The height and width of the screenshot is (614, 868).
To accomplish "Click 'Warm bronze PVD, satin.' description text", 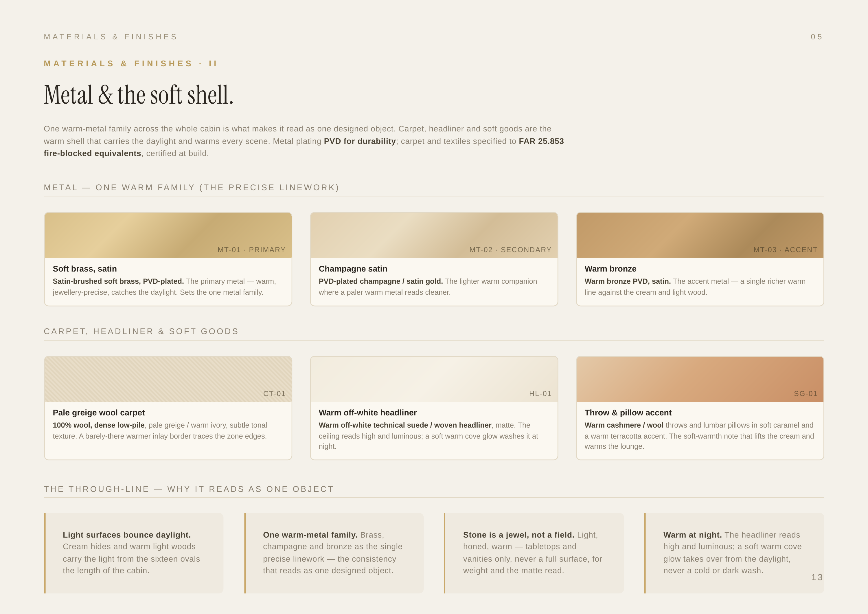I will point(628,281).
